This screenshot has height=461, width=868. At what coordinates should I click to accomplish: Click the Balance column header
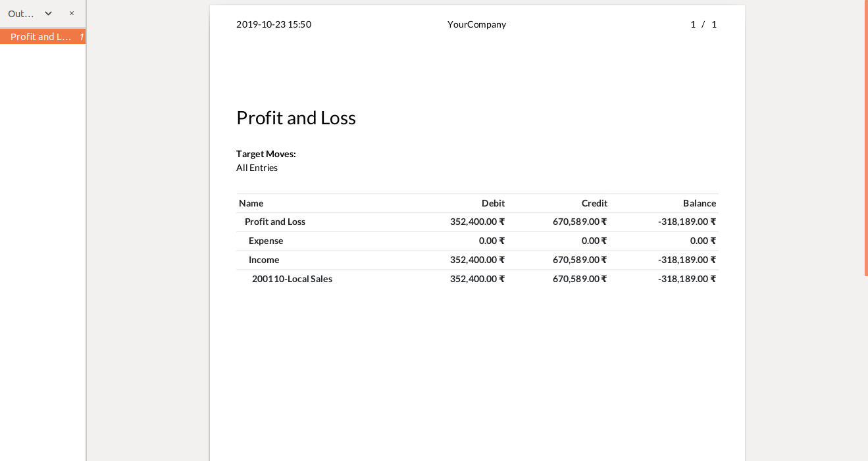[x=699, y=203]
